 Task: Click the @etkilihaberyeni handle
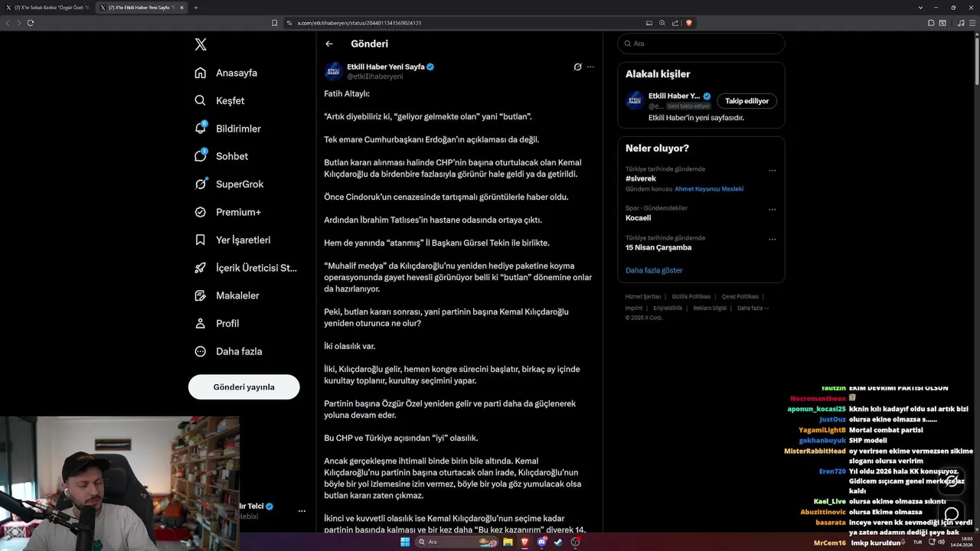click(375, 77)
